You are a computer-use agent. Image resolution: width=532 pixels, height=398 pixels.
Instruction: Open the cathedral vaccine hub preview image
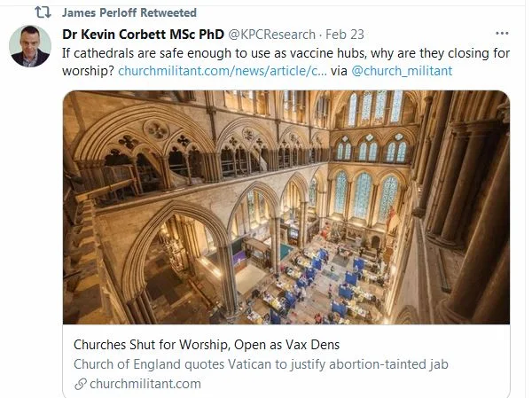pos(286,207)
